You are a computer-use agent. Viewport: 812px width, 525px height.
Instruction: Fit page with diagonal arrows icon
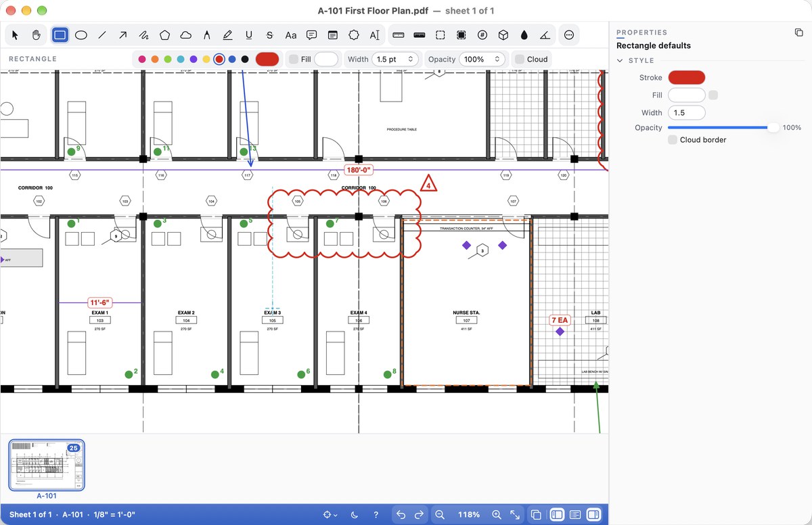click(x=514, y=515)
